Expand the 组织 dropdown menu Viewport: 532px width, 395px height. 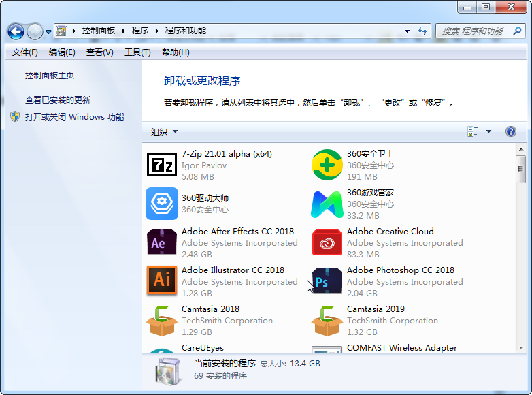click(164, 132)
